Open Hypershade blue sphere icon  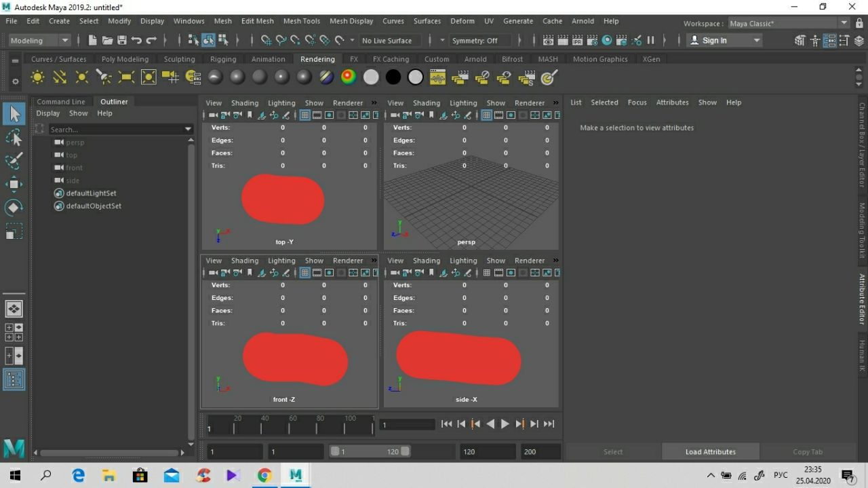606,41
